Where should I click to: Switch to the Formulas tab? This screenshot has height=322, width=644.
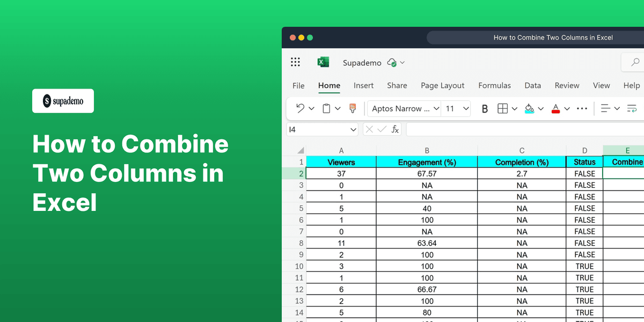[x=494, y=85]
